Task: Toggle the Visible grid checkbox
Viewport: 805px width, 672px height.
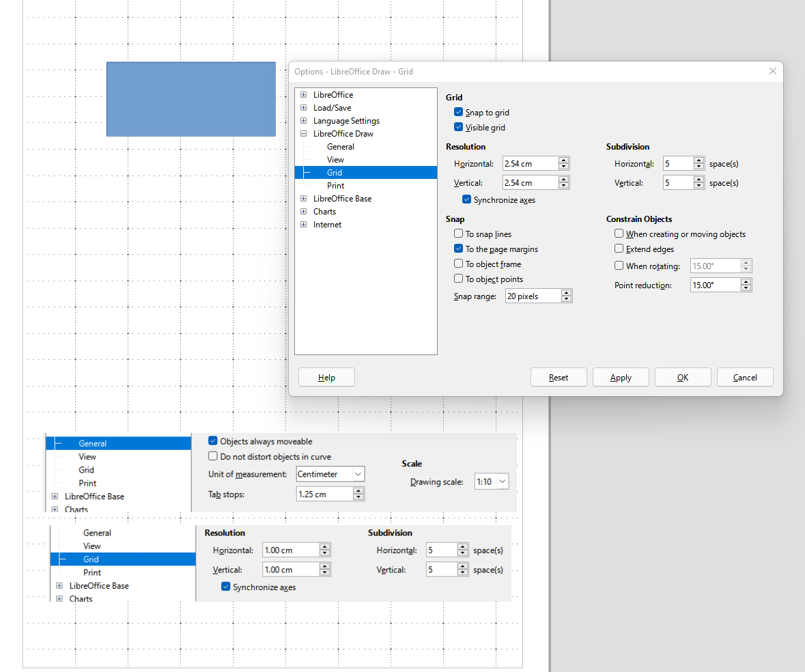Action: point(458,127)
